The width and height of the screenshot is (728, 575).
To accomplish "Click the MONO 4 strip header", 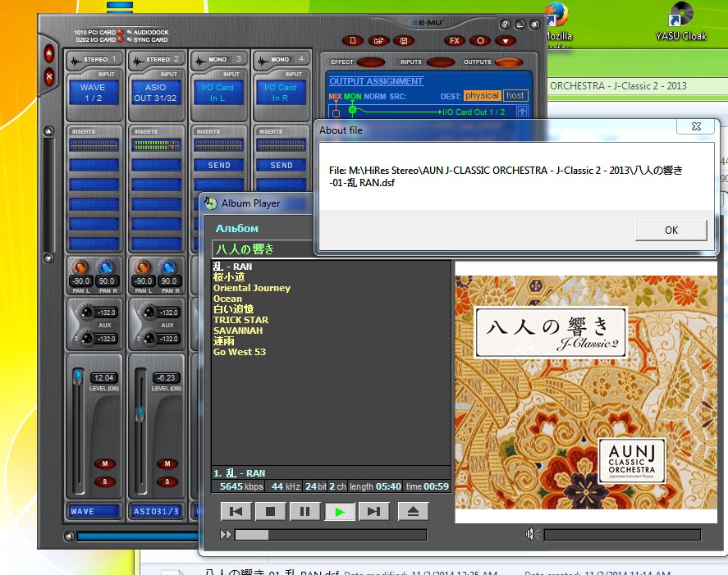I will click(282, 59).
